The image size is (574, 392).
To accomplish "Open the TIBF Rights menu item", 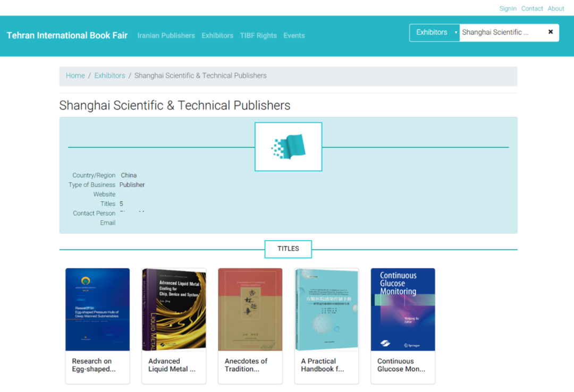I will tap(258, 36).
